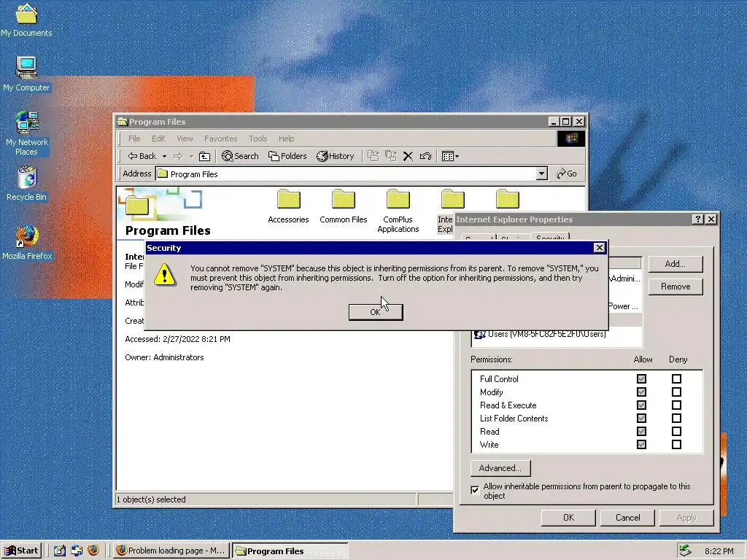Toggle Allow checkbox for Full Control
Image resolution: width=747 pixels, height=560 pixels.
pos(641,379)
